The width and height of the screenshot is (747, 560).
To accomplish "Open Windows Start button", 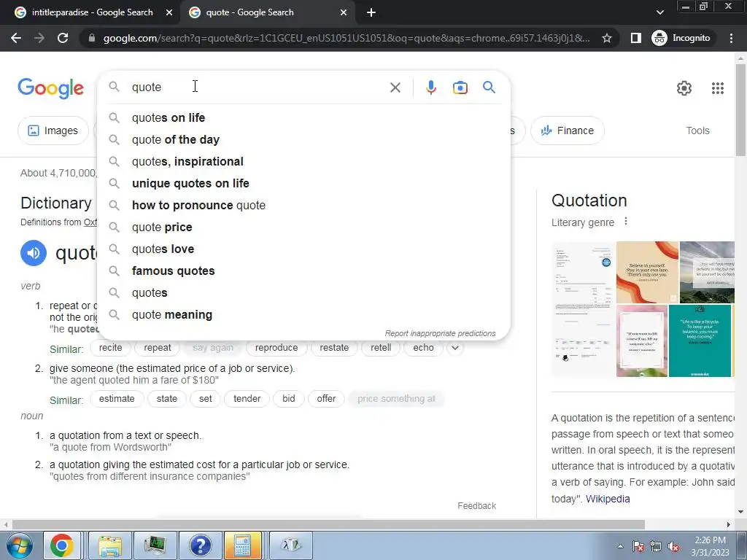I will pyautogui.click(x=19, y=545).
